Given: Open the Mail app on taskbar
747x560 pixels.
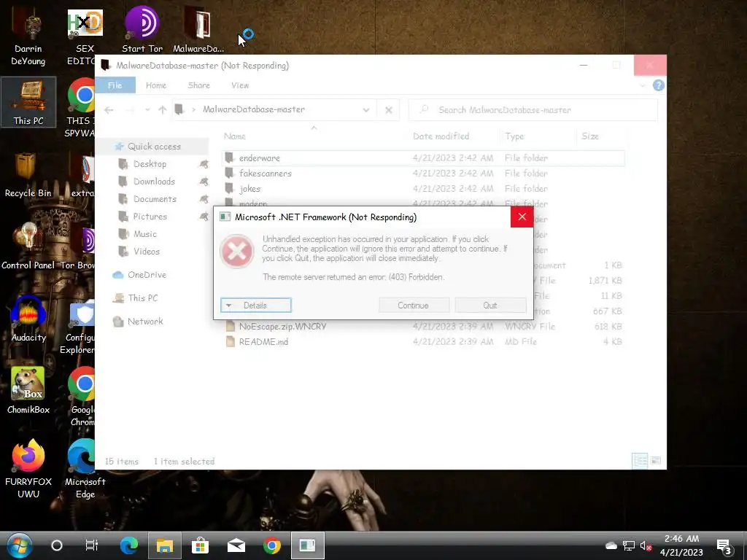Looking at the screenshot, I should [236, 545].
